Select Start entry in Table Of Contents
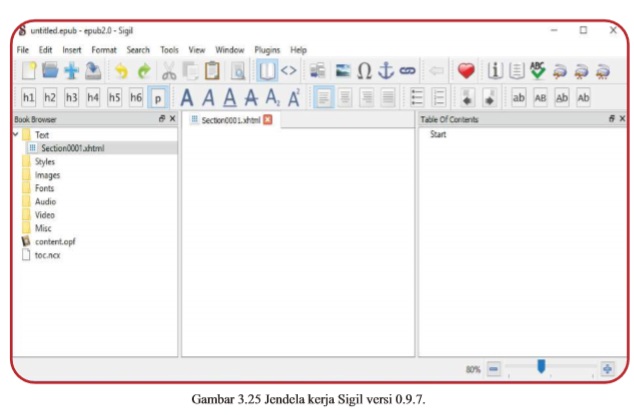This screenshot has height=415, width=634. [438, 134]
